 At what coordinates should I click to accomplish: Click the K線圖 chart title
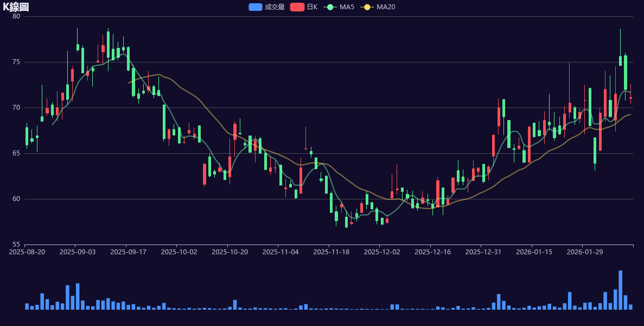(x=16, y=7)
